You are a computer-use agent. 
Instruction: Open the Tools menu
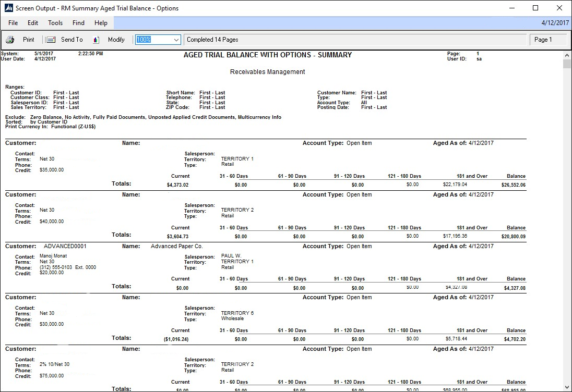click(55, 22)
